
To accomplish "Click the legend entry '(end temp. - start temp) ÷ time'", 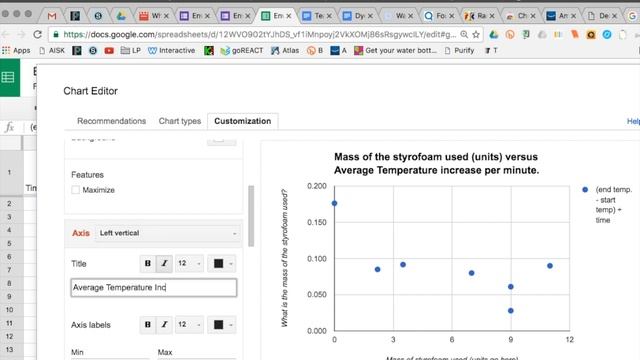I will (x=608, y=205).
